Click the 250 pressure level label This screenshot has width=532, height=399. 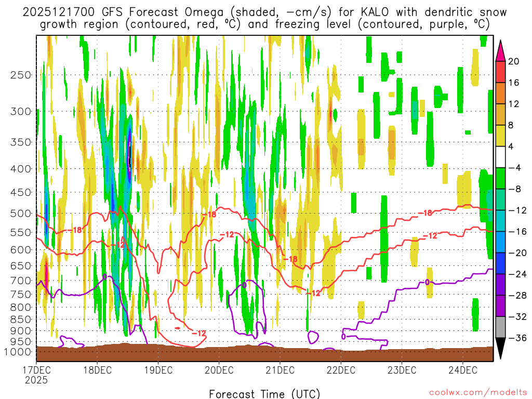tap(21, 75)
